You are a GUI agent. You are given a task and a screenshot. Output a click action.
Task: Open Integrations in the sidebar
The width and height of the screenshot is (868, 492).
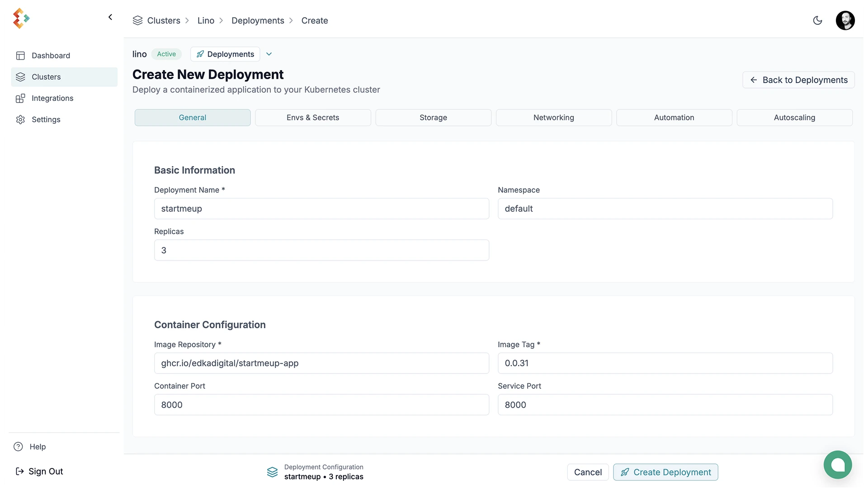coord(52,98)
